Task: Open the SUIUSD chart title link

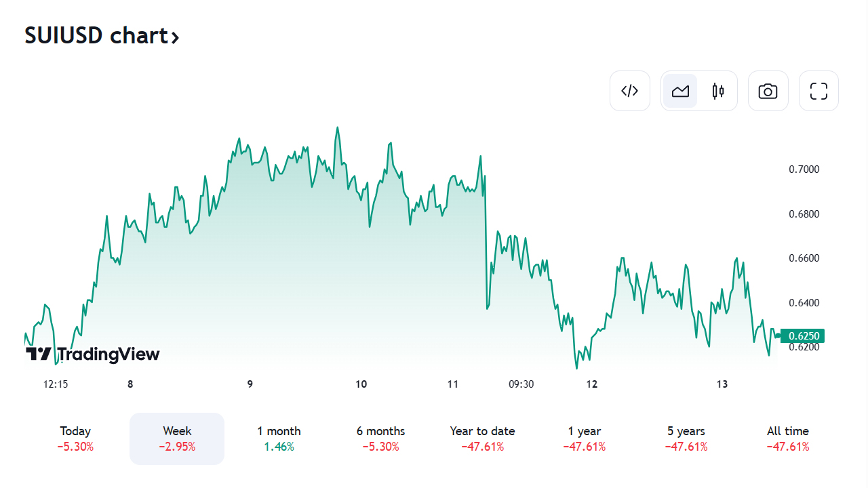Action: point(102,35)
